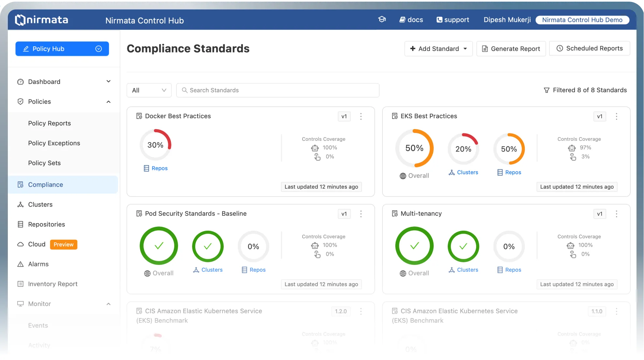
Task: Open the Add Standard dropdown
Action: pyautogui.click(x=439, y=49)
